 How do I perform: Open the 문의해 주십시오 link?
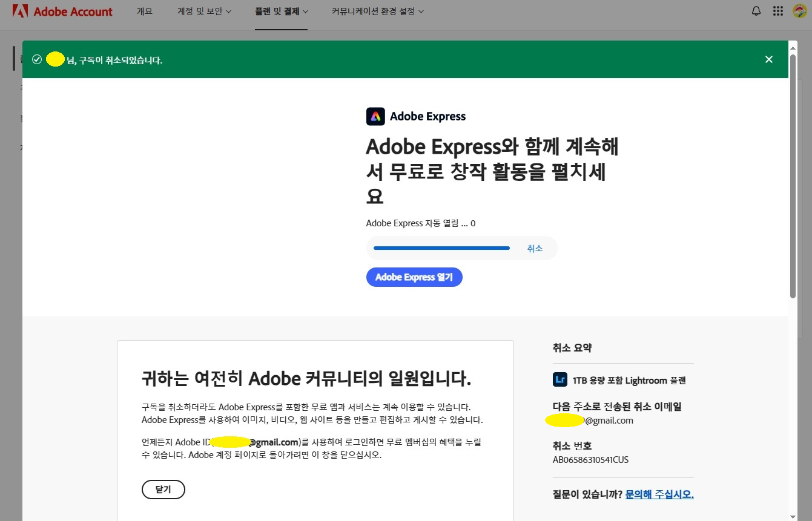coord(659,494)
